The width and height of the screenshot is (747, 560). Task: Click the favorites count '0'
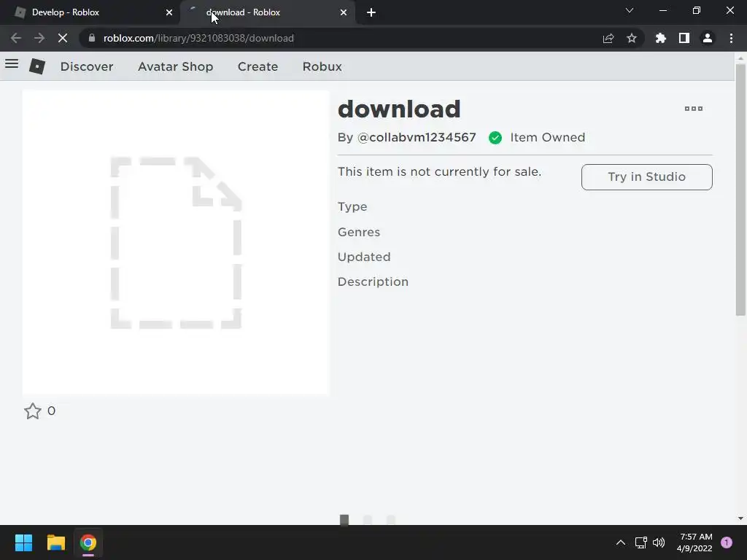coord(52,411)
